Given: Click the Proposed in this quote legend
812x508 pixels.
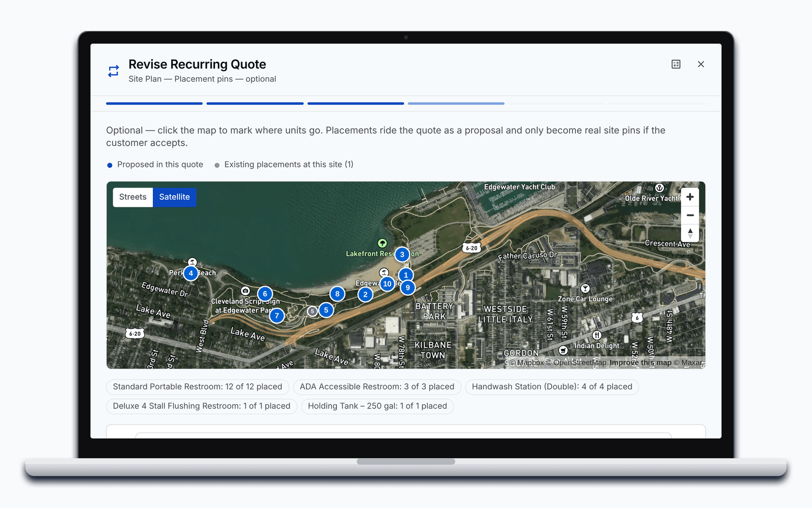Looking at the screenshot, I should click(155, 165).
